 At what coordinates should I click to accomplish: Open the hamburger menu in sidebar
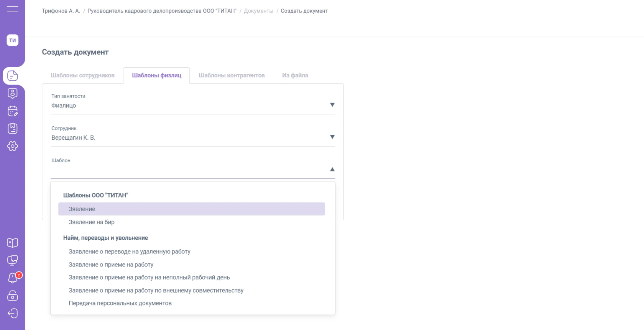pos(12,8)
